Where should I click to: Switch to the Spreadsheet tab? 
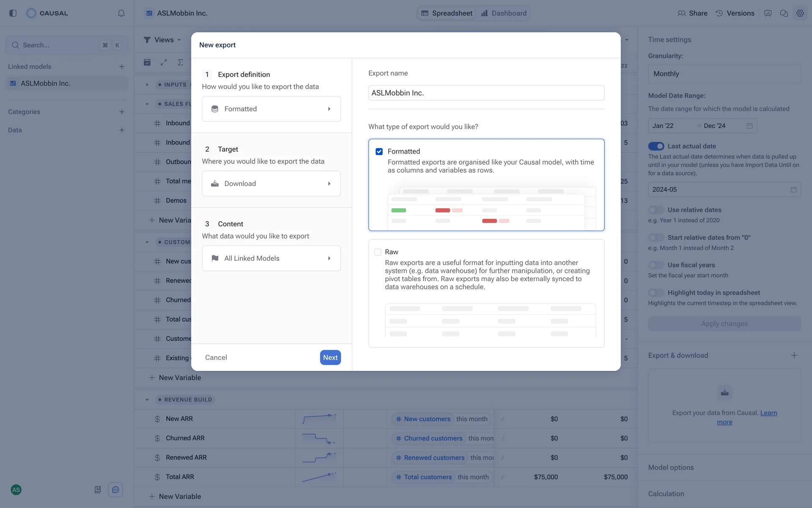(447, 13)
